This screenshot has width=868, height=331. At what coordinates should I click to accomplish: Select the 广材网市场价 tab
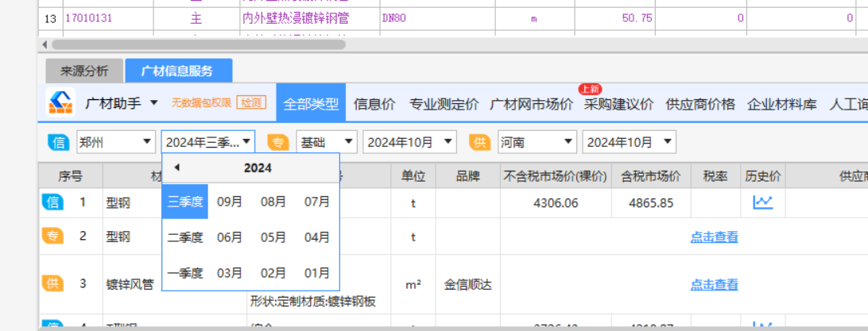pos(532,104)
